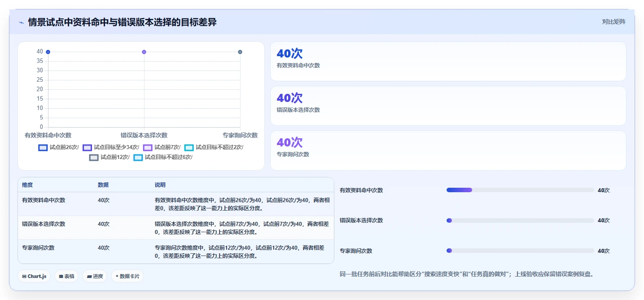Screen dimensions: 644x300
Task: Click the 错误版本选择次数 progress bar
Action: click(520, 221)
